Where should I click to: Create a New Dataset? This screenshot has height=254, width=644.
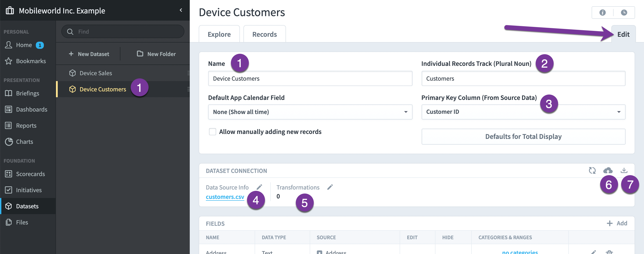tap(89, 54)
